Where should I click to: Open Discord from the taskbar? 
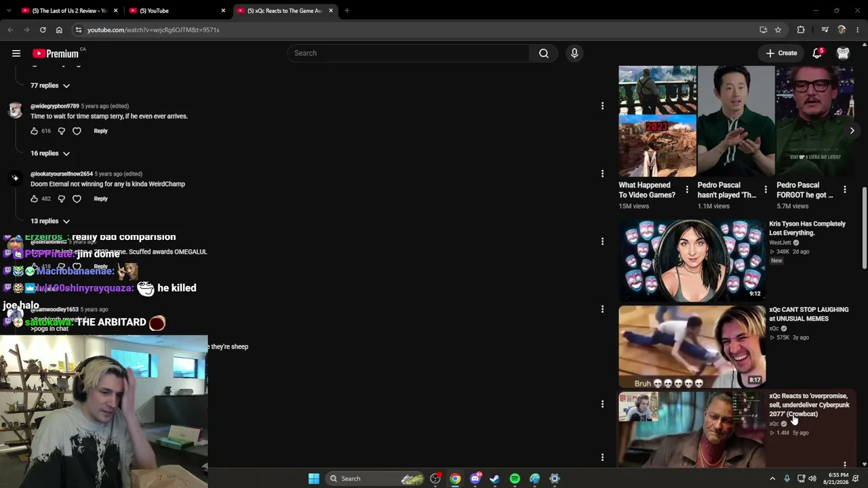coord(475,479)
